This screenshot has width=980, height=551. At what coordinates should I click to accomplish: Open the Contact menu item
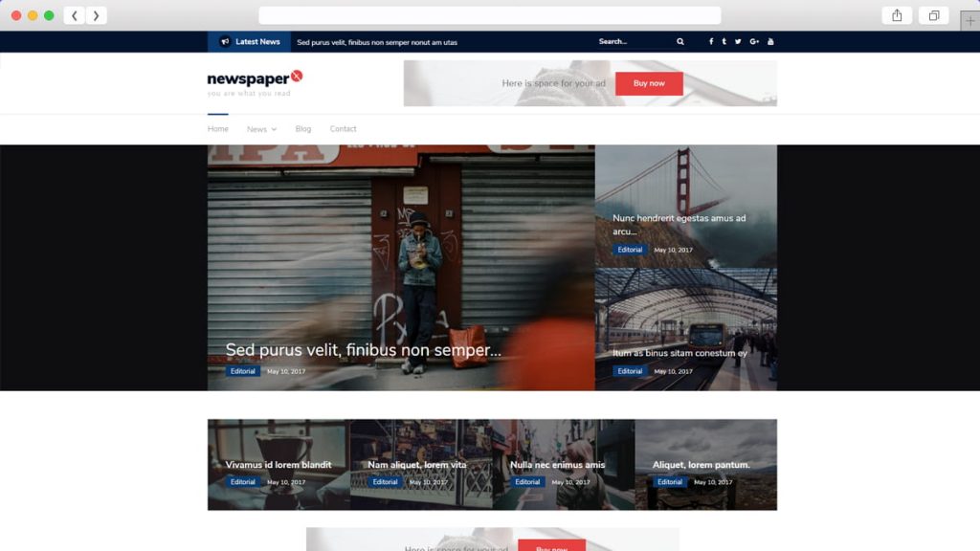tap(344, 129)
